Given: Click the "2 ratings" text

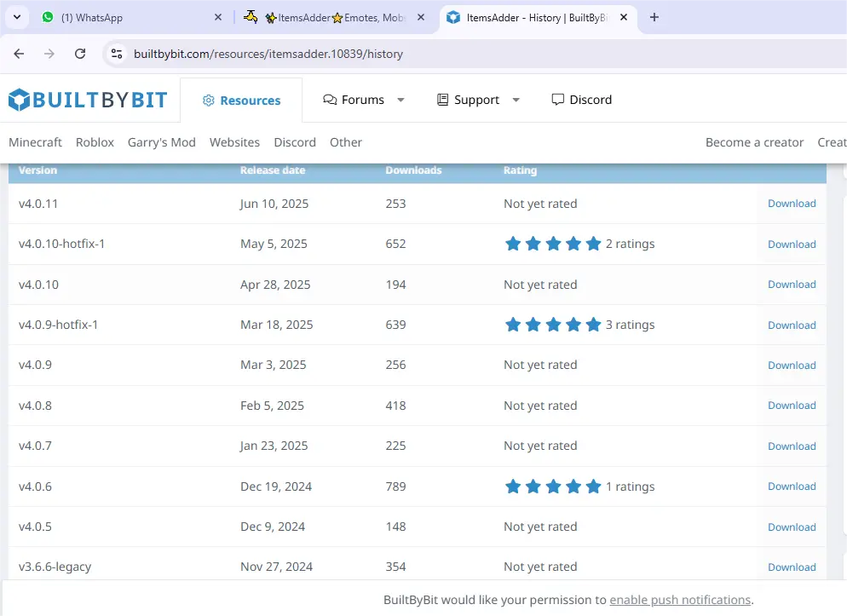Looking at the screenshot, I should (630, 244).
